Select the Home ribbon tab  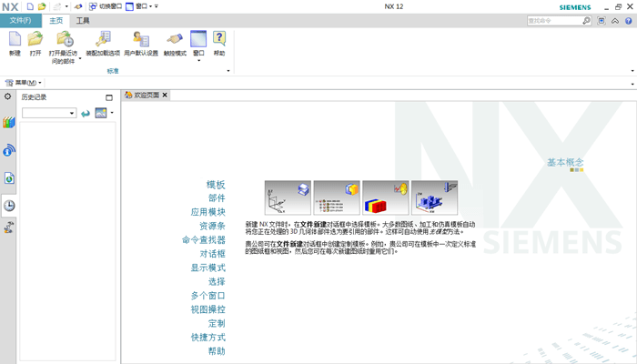(56, 21)
